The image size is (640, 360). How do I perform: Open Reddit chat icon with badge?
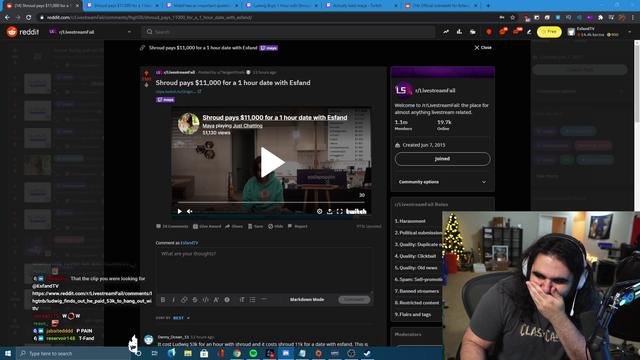click(x=503, y=31)
